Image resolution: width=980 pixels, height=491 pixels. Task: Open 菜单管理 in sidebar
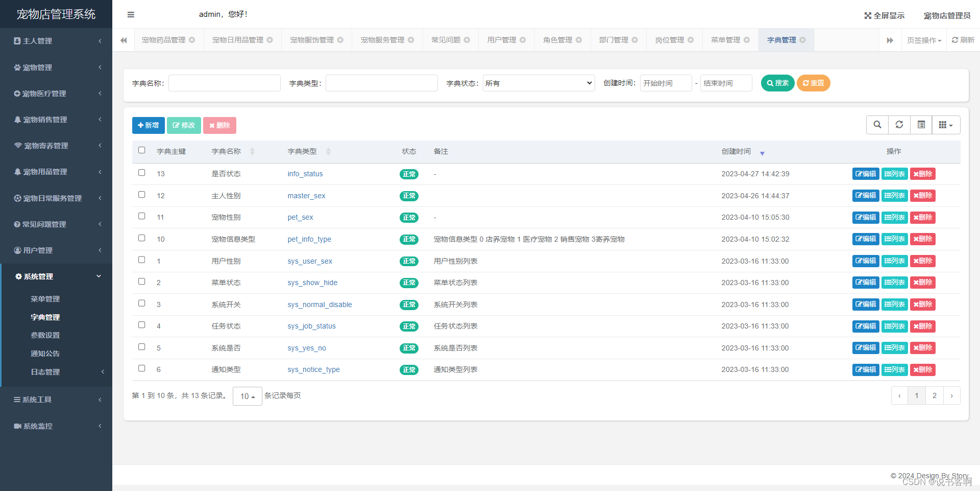point(45,299)
